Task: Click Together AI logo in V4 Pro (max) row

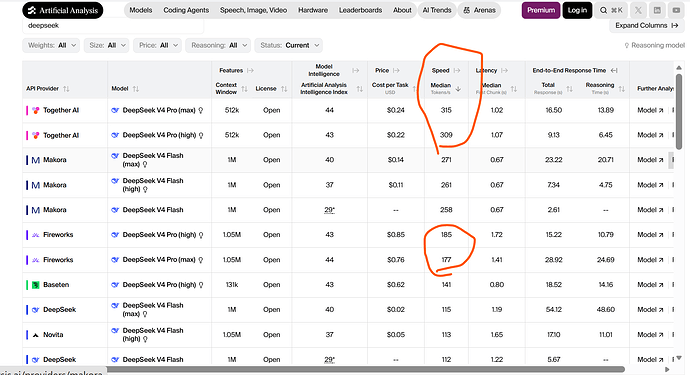Action: (x=36, y=110)
